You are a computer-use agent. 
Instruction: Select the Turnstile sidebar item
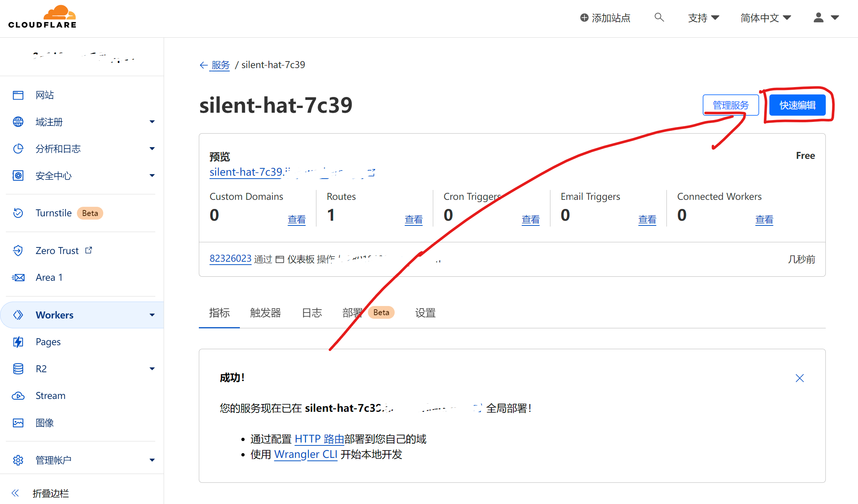coord(53,213)
